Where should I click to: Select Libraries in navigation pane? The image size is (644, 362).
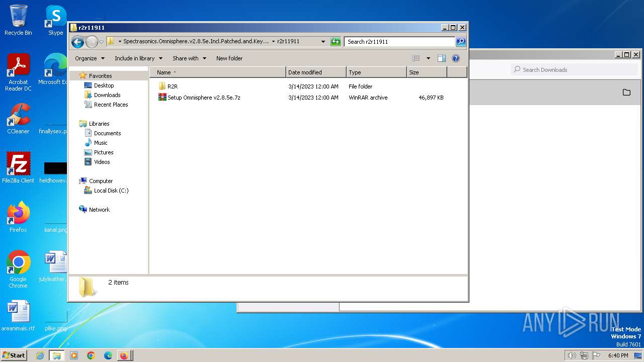99,124
